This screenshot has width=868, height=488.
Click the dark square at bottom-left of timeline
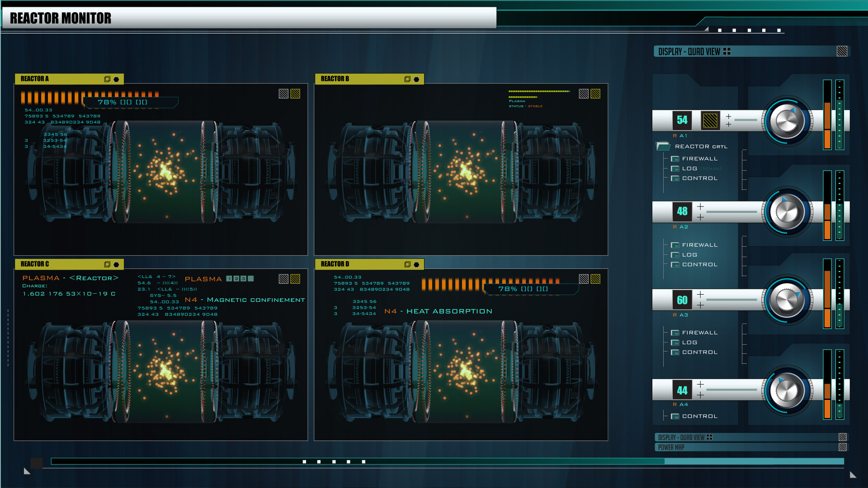[x=36, y=463]
